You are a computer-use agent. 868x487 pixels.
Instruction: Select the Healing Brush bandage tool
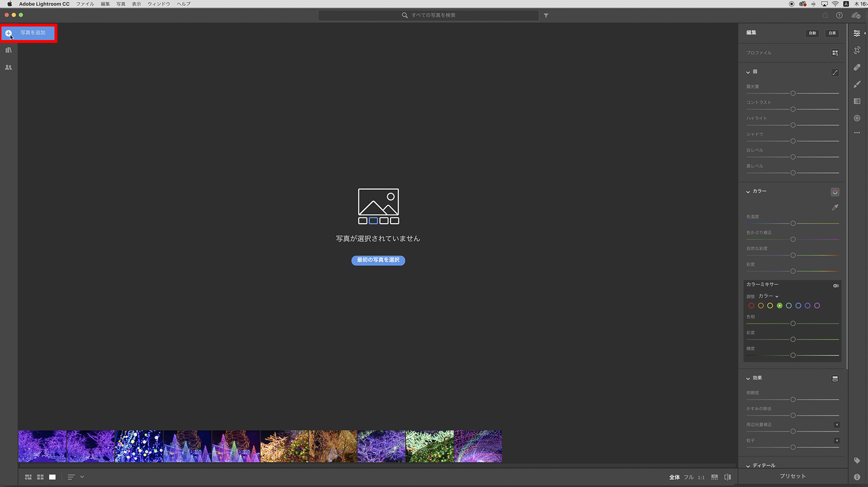857,67
